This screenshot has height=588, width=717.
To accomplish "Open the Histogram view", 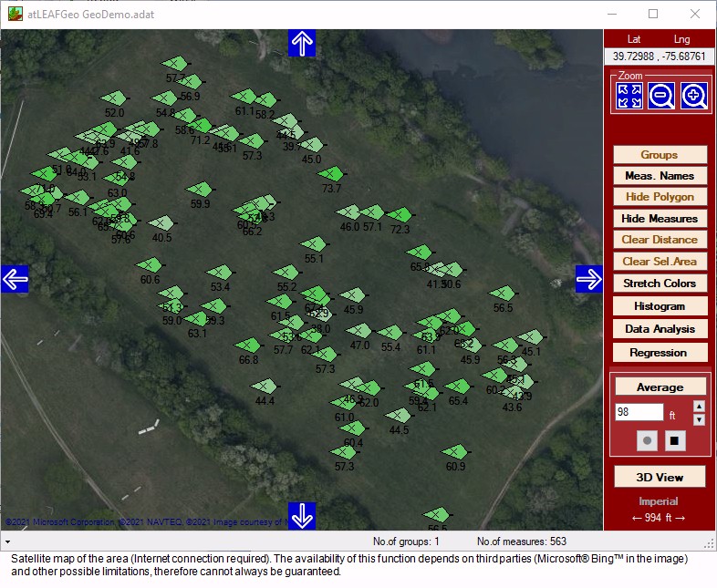I will (660, 306).
